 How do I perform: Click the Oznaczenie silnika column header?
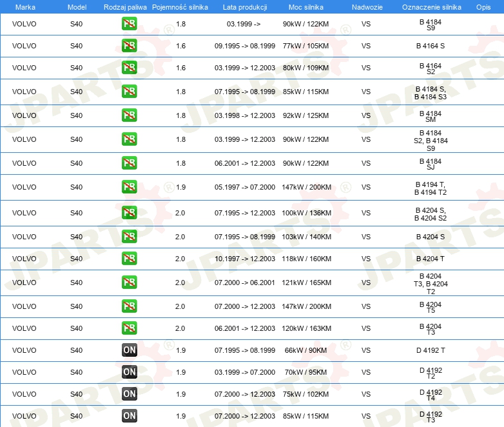click(x=432, y=7)
